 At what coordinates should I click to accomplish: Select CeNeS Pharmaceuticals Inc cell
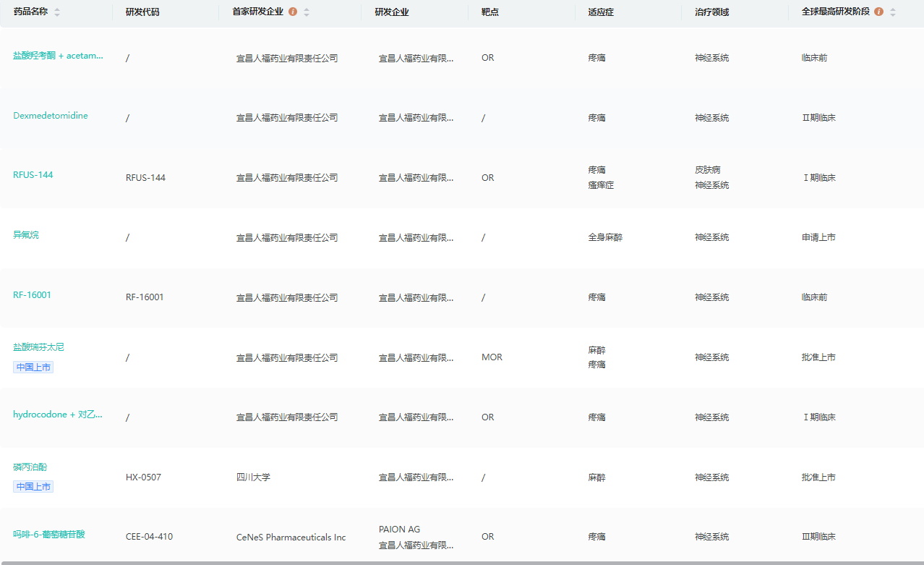291,538
